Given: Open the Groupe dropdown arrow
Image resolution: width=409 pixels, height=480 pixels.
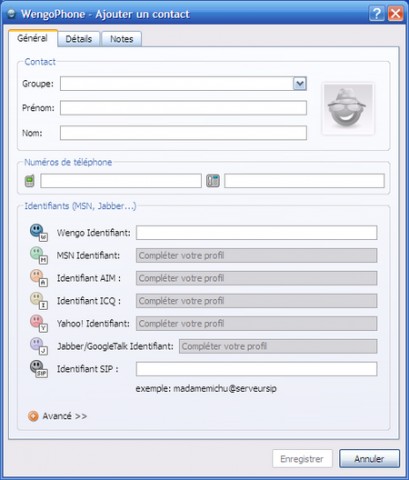Looking at the screenshot, I should (x=300, y=83).
